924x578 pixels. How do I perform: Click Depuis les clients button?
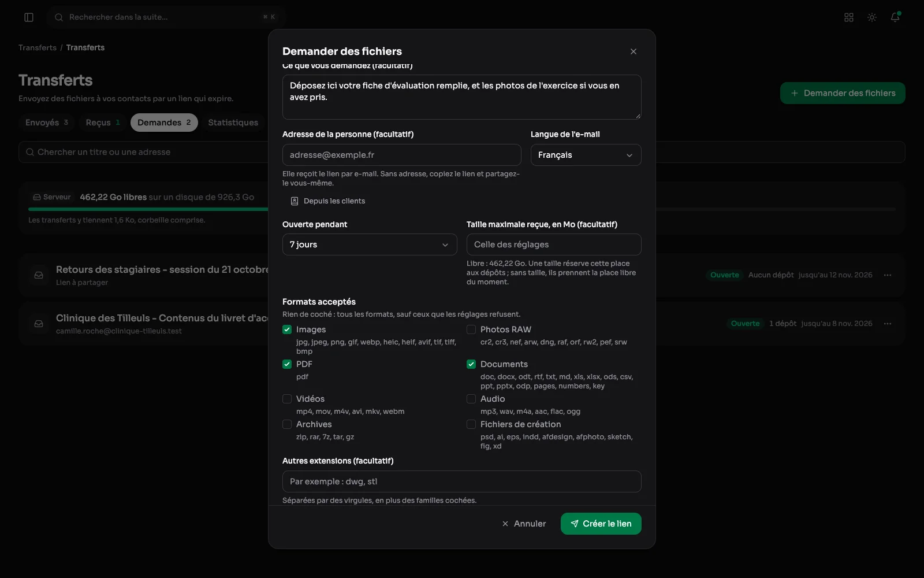pos(327,201)
